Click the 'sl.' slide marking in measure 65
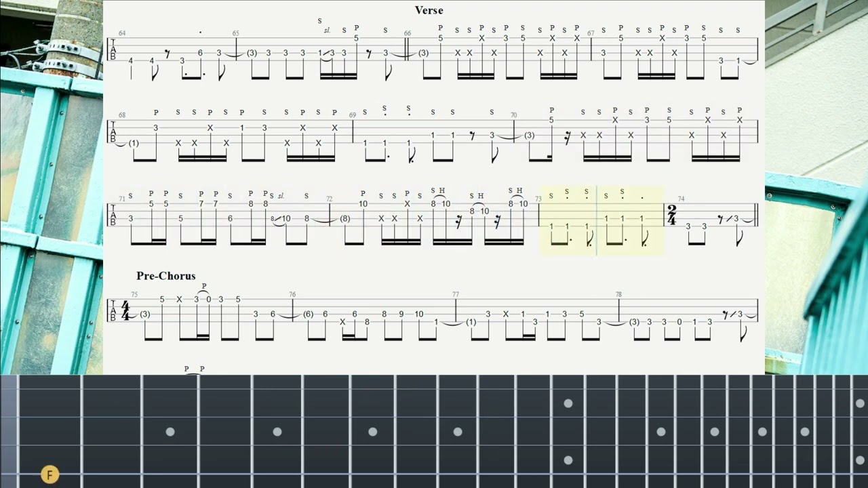 (327, 30)
